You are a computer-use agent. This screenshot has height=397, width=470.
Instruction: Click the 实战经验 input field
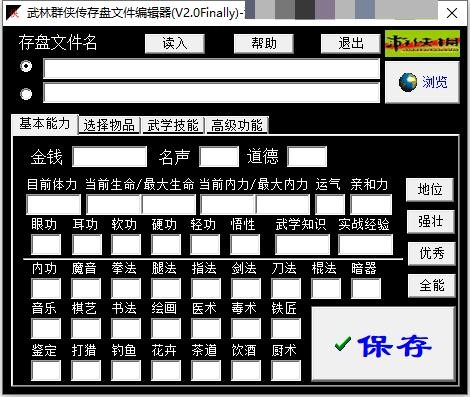tap(365, 244)
